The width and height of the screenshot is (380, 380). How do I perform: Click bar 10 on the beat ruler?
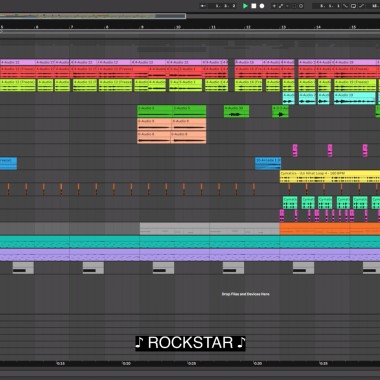[178, 27]
